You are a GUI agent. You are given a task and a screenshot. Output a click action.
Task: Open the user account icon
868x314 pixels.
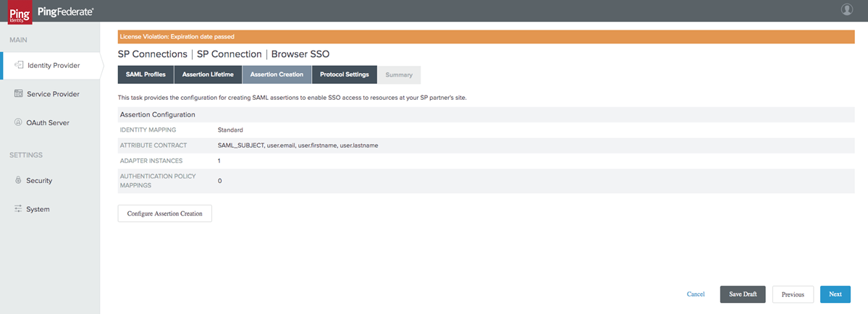[846, 9]
